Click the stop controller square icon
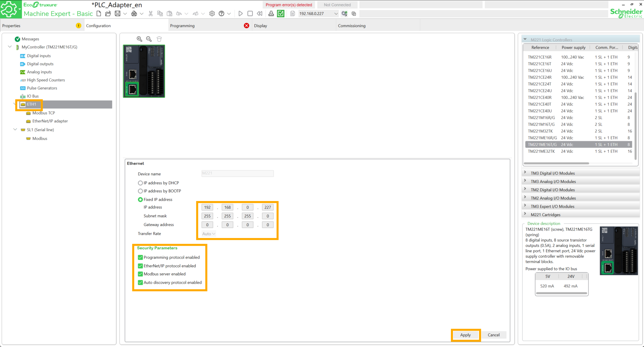Screen dimensions: 644x347 point(250,14)
